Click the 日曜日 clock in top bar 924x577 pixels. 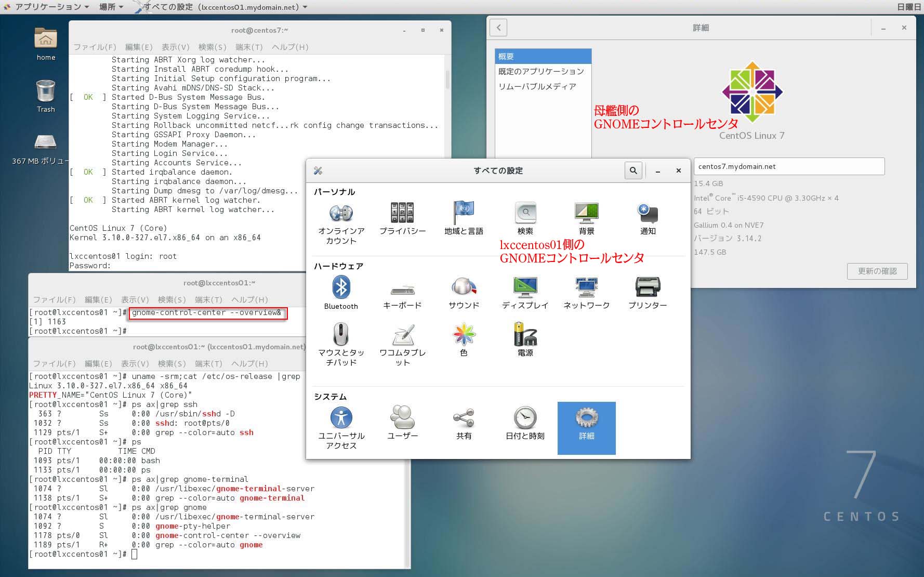pos(908,7)
